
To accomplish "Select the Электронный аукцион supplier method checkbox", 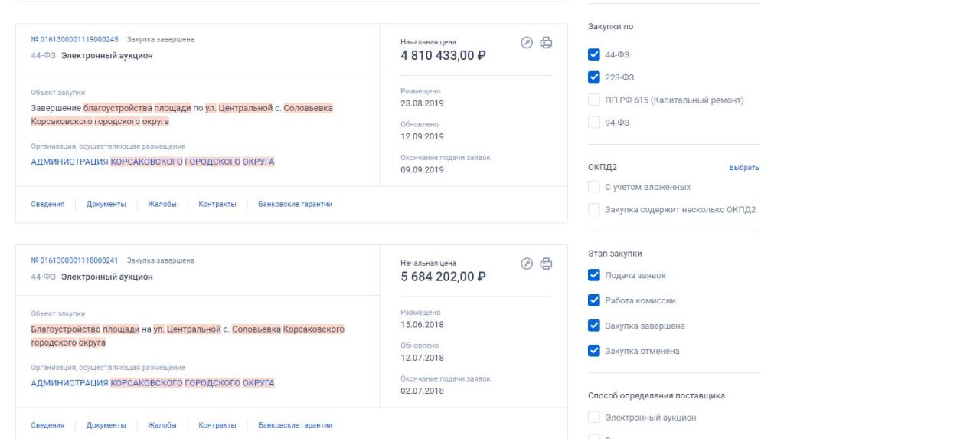I will [x=594, y=418].
